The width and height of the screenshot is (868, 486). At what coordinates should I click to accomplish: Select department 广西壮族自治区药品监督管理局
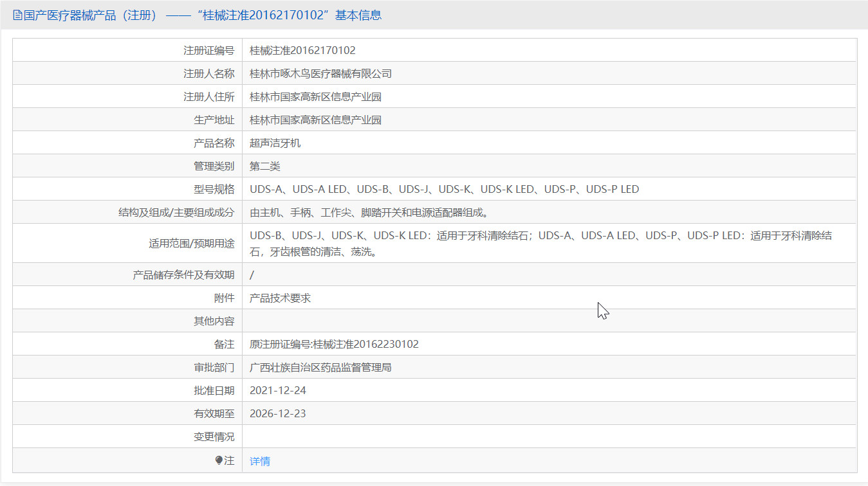pyautogui.click(x=320, y=367)
